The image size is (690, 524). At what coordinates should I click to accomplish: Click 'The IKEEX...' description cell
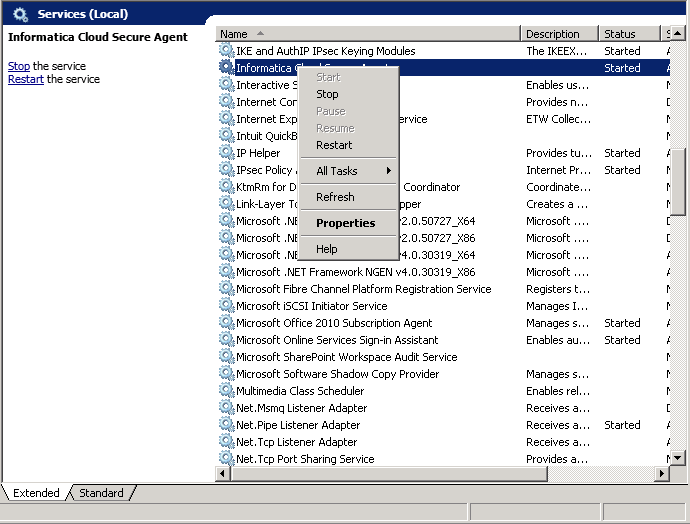(556, 51)
